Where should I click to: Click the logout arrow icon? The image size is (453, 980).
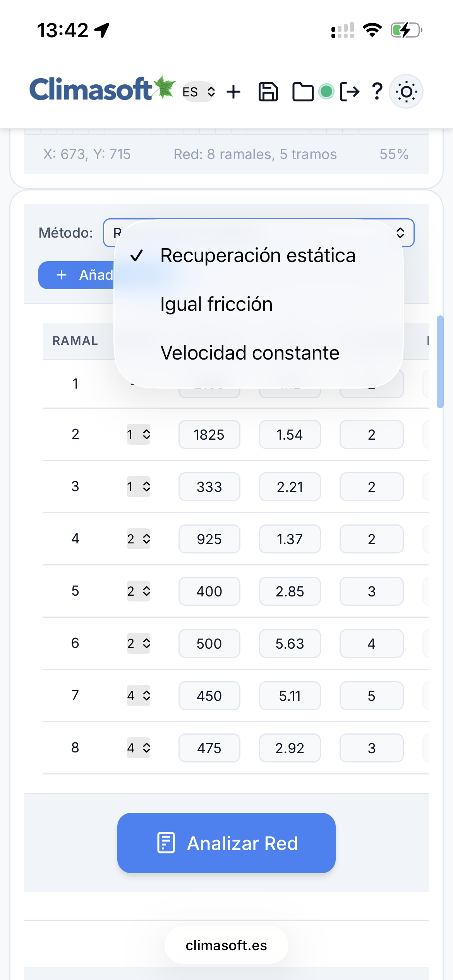point(350,92)
